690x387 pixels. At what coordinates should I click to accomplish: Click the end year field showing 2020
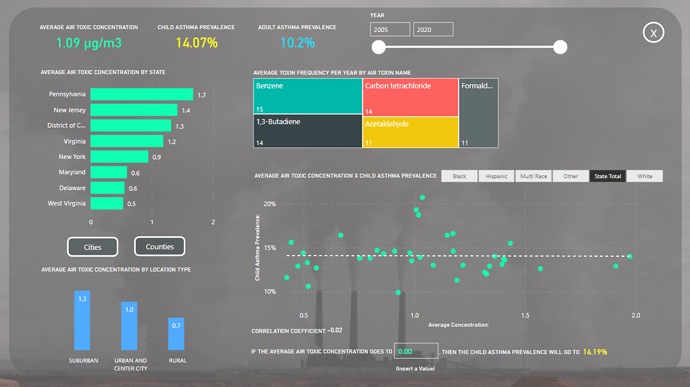click(x=433, y=29)
